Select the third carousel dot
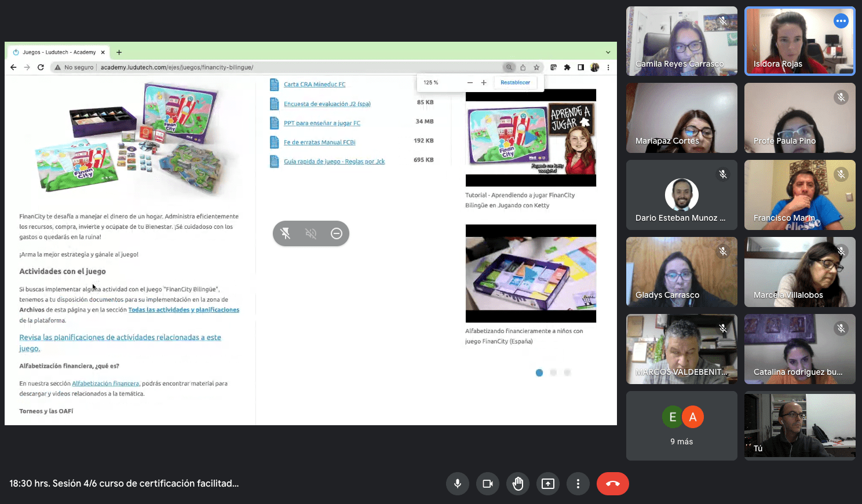Image resolution: width=862 pixels, height=504 pixels. (567, 372)
